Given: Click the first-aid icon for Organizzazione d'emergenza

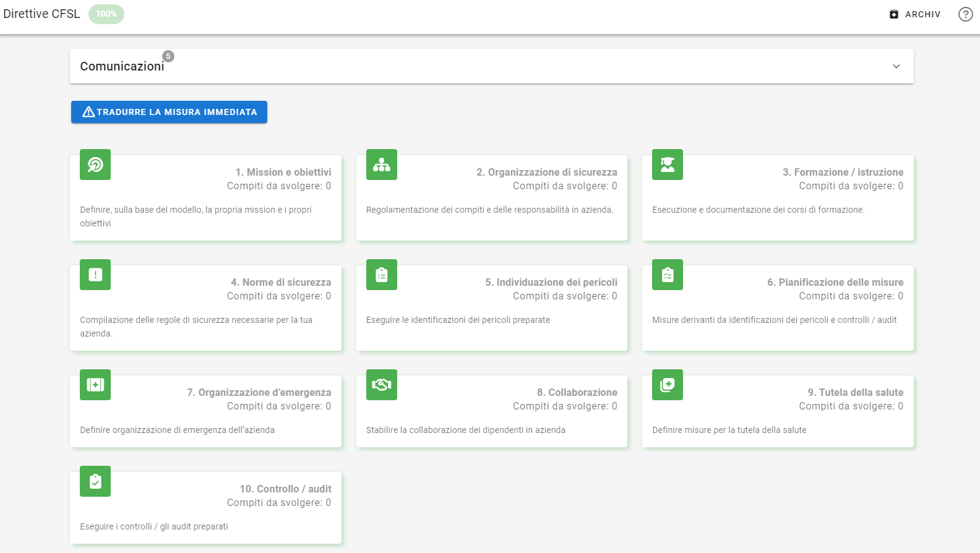Looking at the screenshot, I should [95, 385].
